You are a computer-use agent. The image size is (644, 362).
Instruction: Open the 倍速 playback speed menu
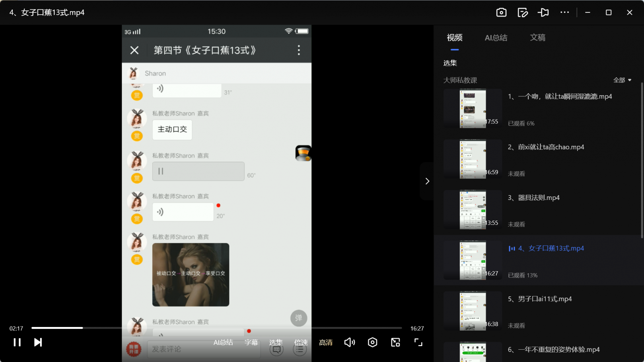[301, 342]
